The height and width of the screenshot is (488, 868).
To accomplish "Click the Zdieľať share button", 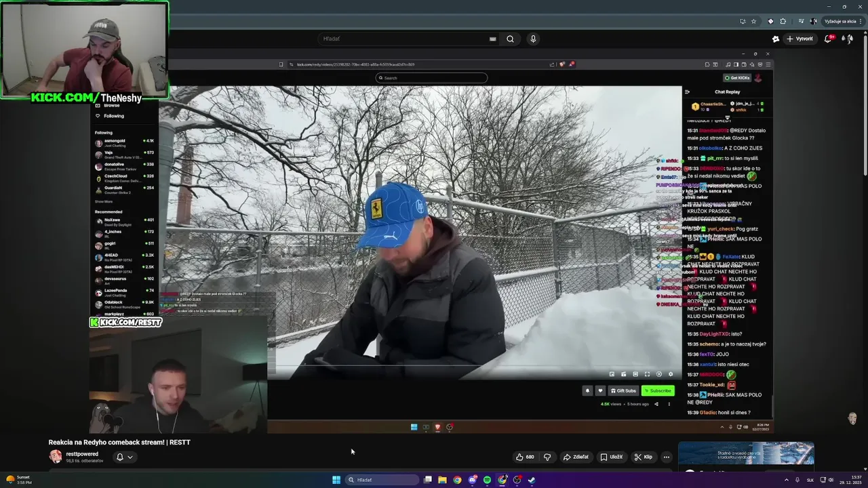I will point(576,457).
